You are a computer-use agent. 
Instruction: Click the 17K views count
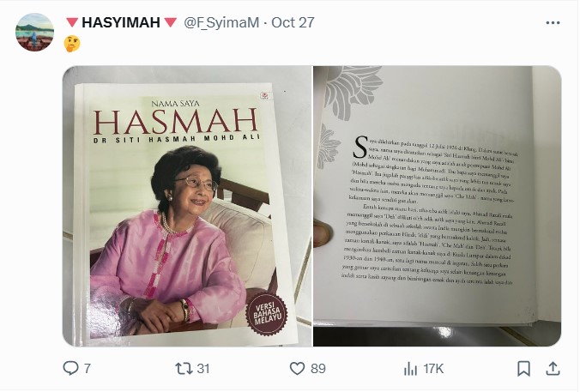coord(433,369)
